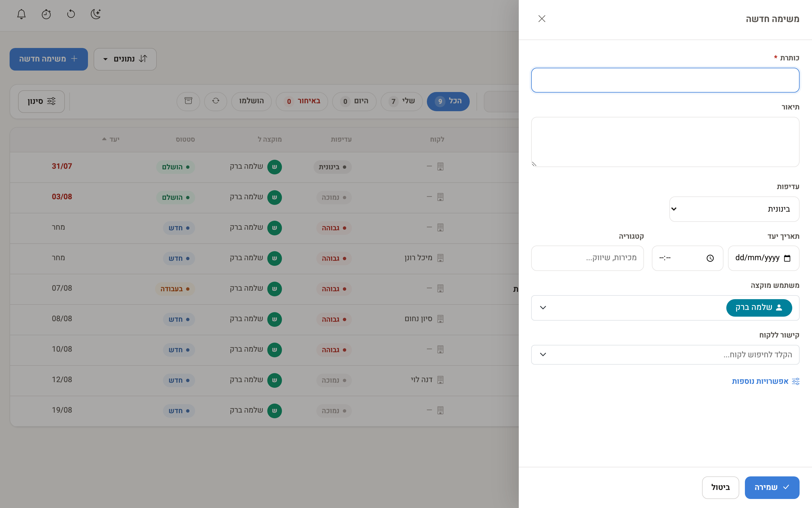Click the 03/08 due date cell
The height and width of the screenshot is (508, 812).
point(62,197)
